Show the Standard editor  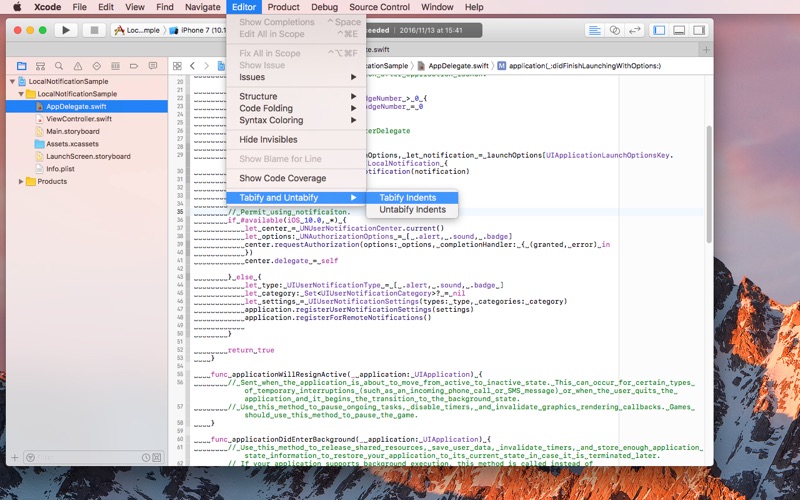pos(594,30)
